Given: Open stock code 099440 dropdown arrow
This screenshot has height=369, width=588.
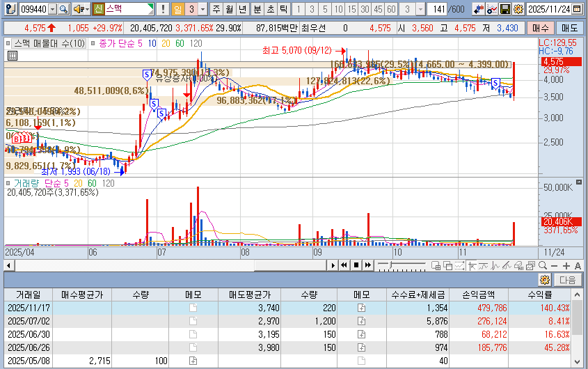Looking at the screenshot, I should 52,9.
